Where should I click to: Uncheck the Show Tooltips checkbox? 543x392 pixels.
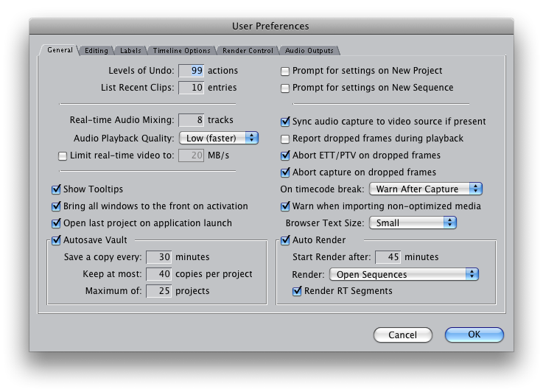(x=56, y=190)
